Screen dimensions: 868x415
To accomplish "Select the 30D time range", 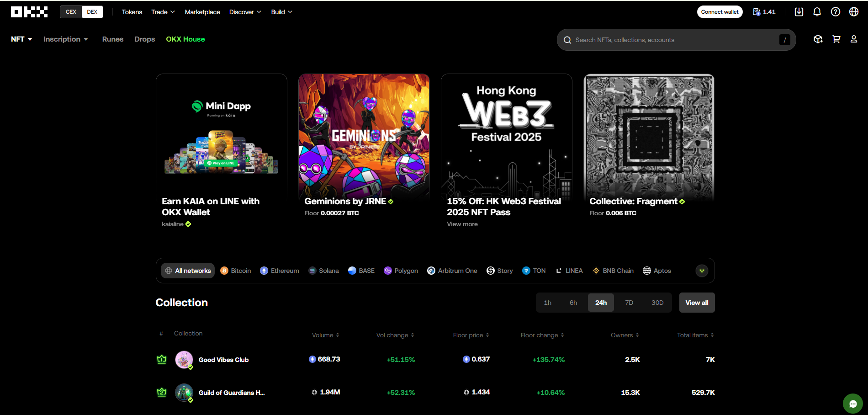I will 657,303.
